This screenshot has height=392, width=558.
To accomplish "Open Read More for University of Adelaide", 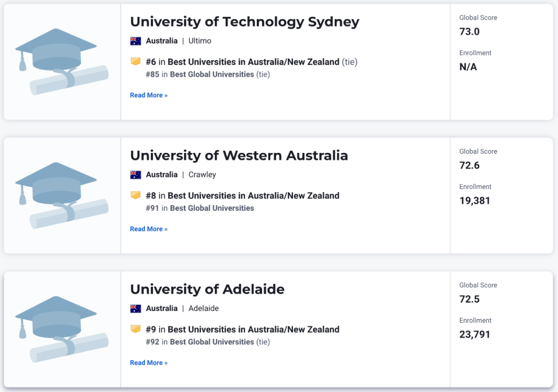I will click(x=149, y=363).
